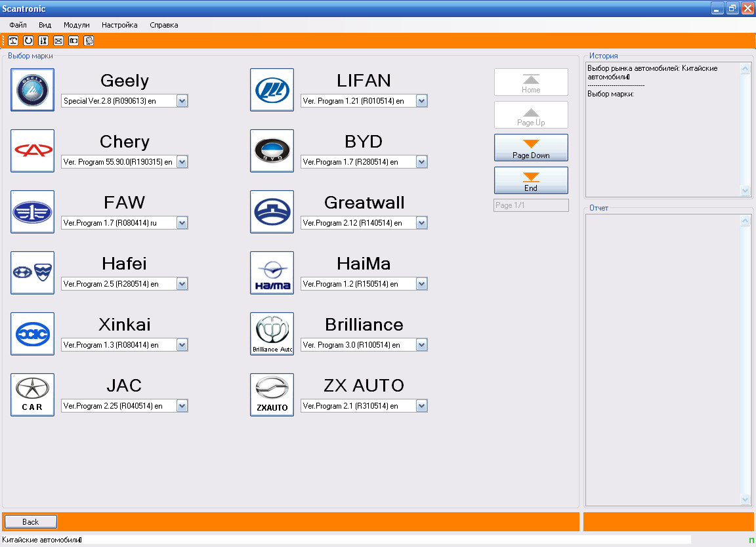Click the Brilliance brand name text
The width and height of the screenshot is (756, 547).
364,325
